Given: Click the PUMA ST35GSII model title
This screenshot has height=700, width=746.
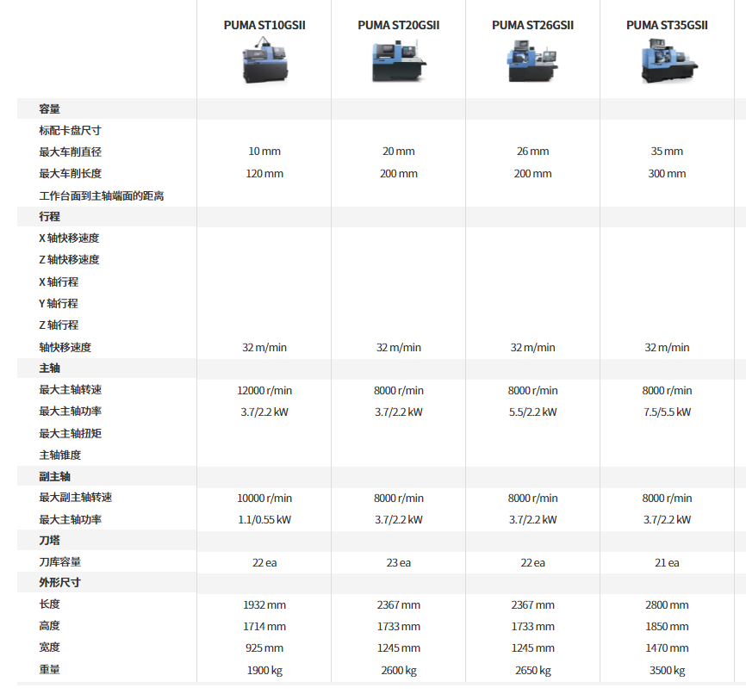Looking at the screenshot, I should point(667,25).
